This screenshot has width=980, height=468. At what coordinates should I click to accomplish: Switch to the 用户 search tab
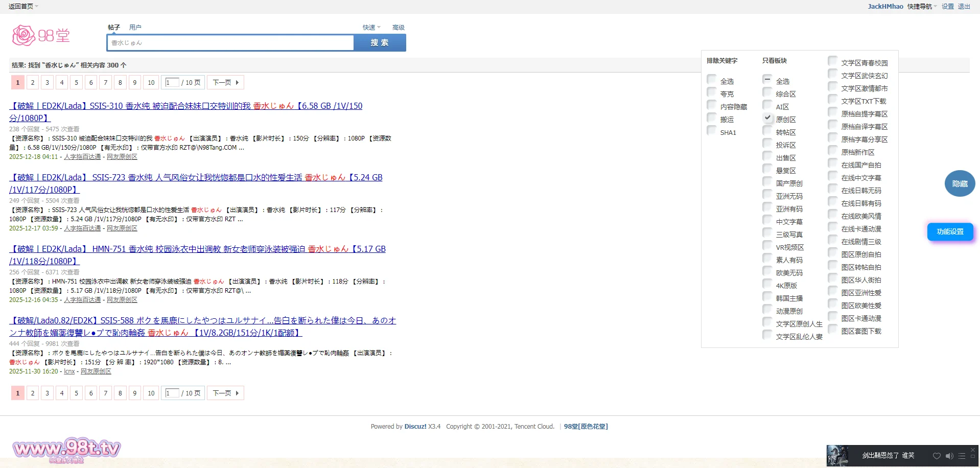pos(135,28)
